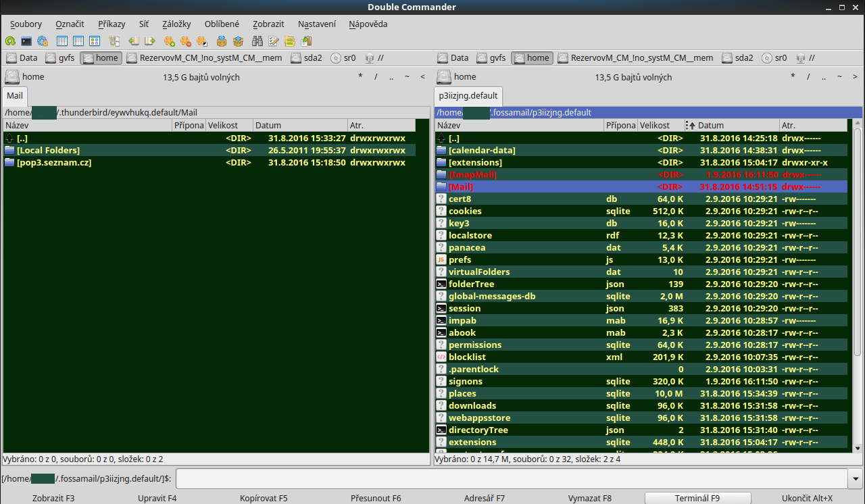
Task: Open the Záložky menu
Action: tap(176, 24)
